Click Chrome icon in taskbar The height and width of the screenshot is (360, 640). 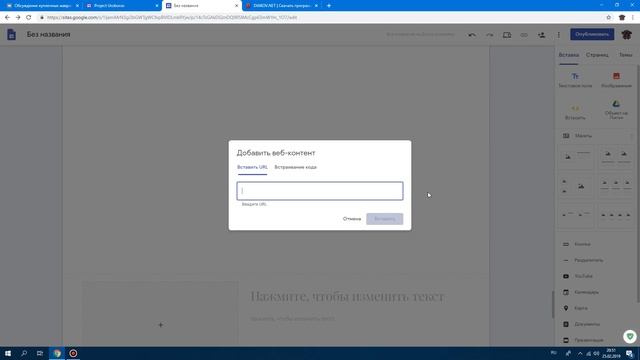point(57,353)
